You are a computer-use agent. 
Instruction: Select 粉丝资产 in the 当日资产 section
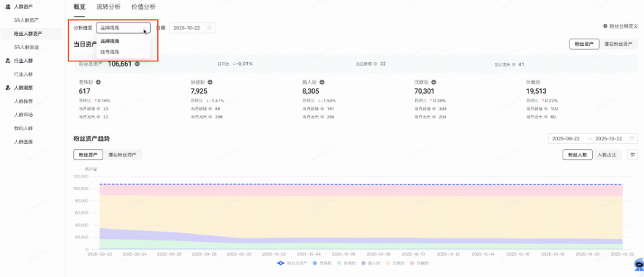pyautogui.click(x=584, y=44)
